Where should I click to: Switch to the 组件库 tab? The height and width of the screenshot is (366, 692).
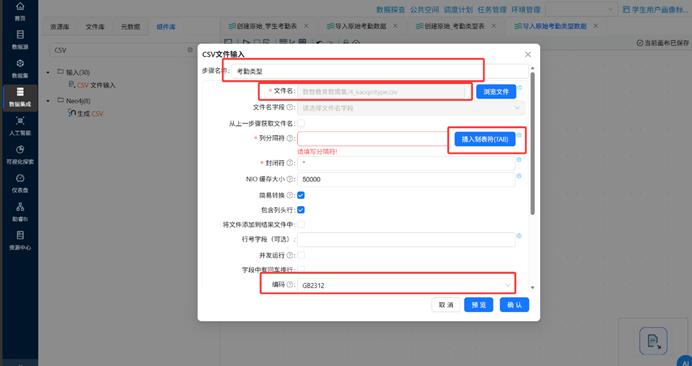pyautogui.click(x=166, y=27)
